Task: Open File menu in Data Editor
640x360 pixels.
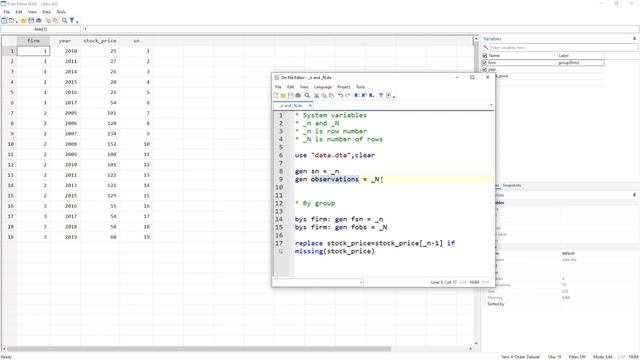Action: pyautogui.click(x=7, y=12)
